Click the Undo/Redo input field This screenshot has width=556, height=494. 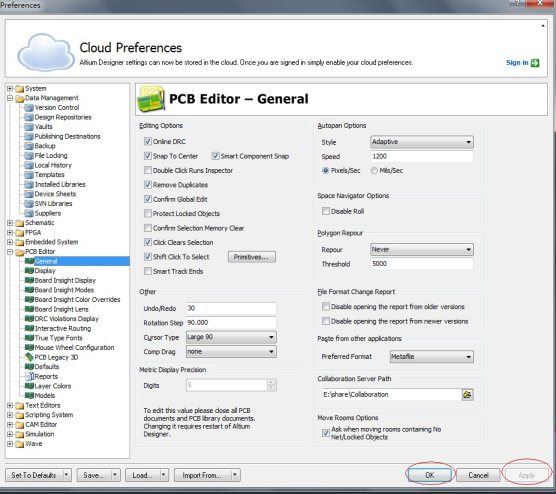click(x=231, y=308)
